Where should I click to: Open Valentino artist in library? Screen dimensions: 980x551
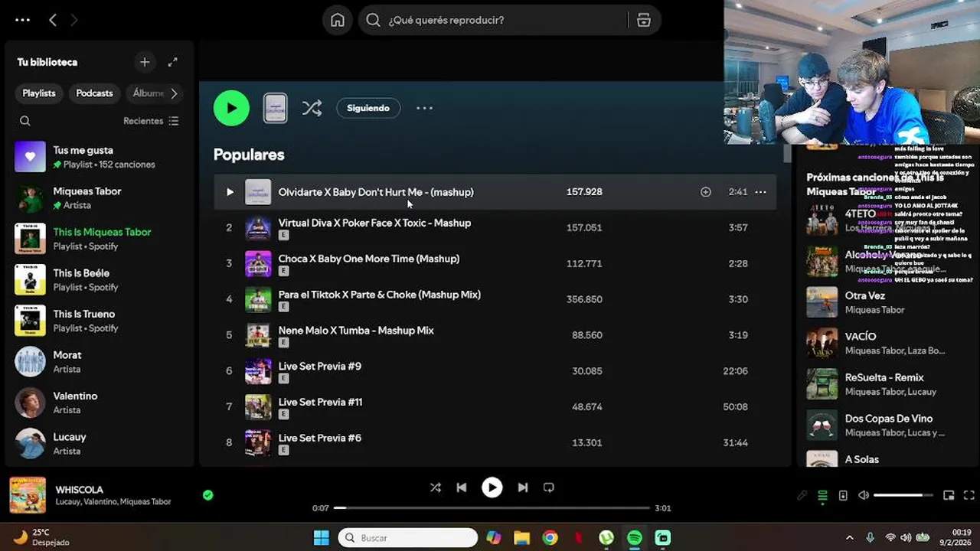[x=100, y=403]
